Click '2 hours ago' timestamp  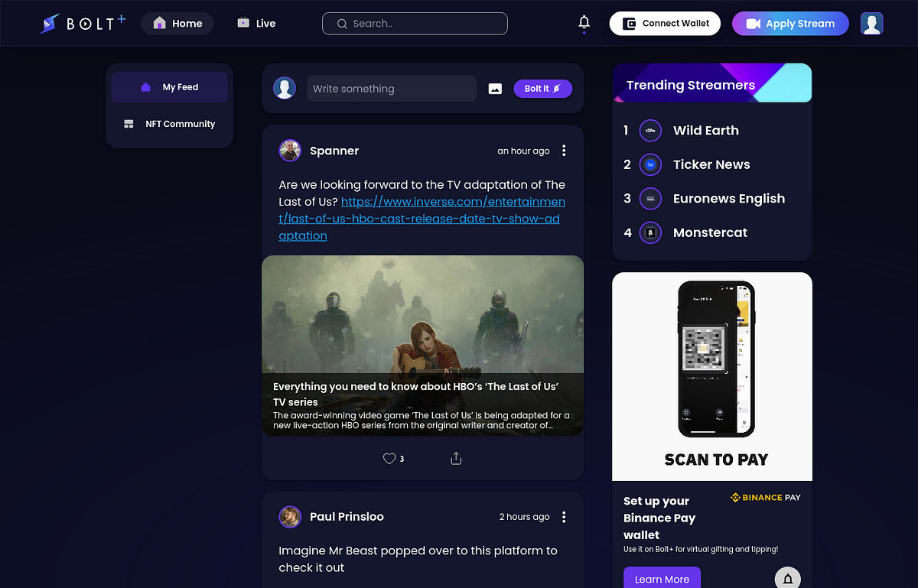tap(525, 517)
